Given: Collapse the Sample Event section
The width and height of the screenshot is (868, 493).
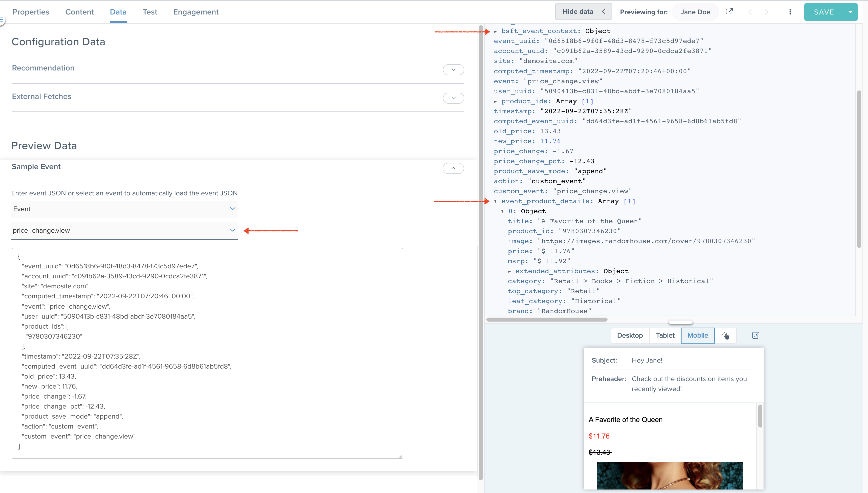Looking at the screenshot, I should pos(453,168).
